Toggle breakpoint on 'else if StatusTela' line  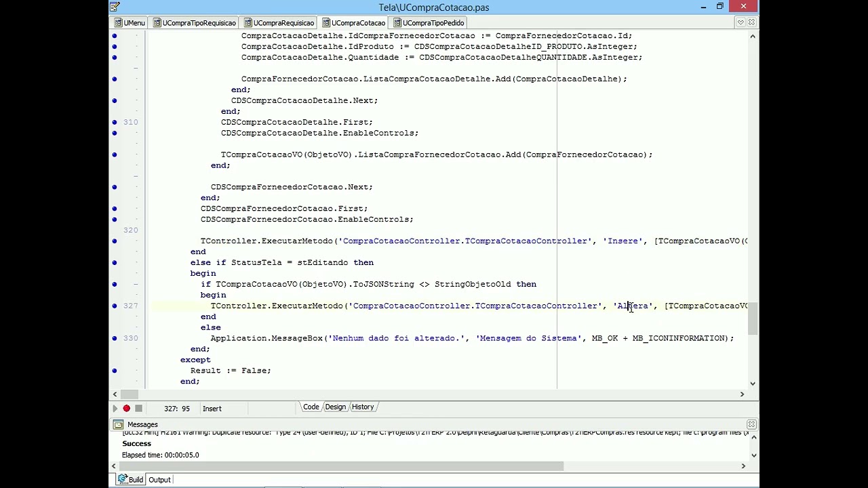(115, 262)
